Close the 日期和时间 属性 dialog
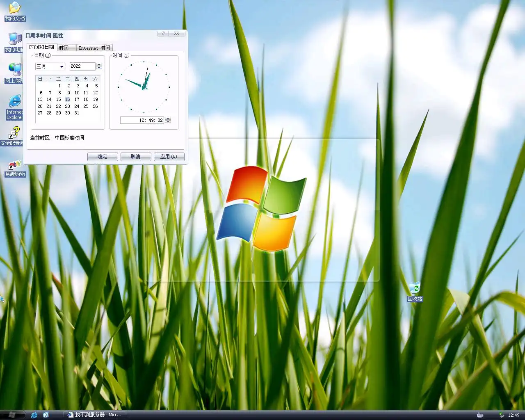This screenshot has width=525, height=420. pyautogui.click(x=176, y=34)
